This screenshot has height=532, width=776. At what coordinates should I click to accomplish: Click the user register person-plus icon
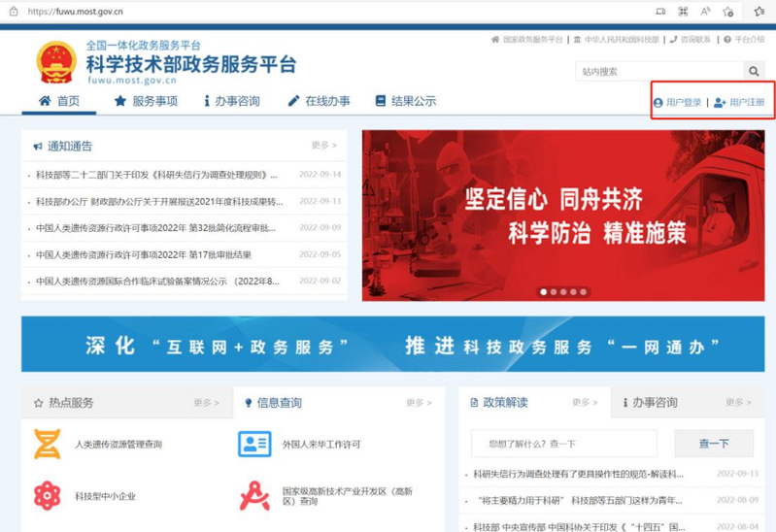720,103
